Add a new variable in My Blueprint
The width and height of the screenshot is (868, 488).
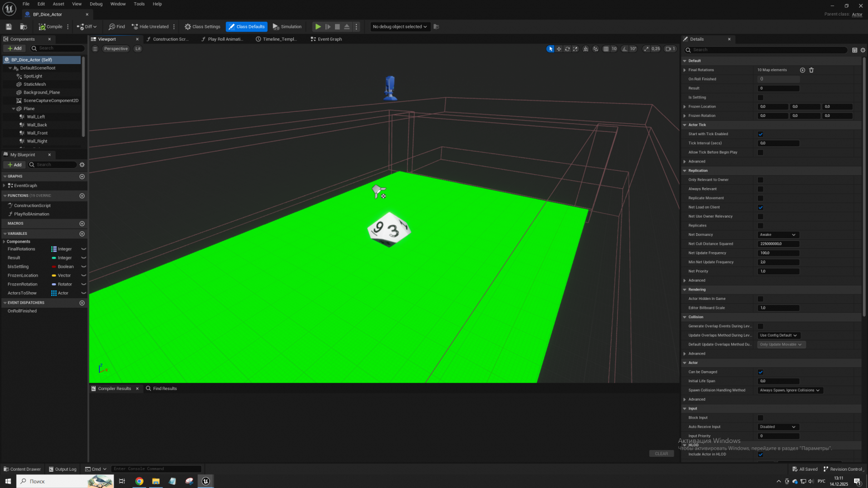82,234
